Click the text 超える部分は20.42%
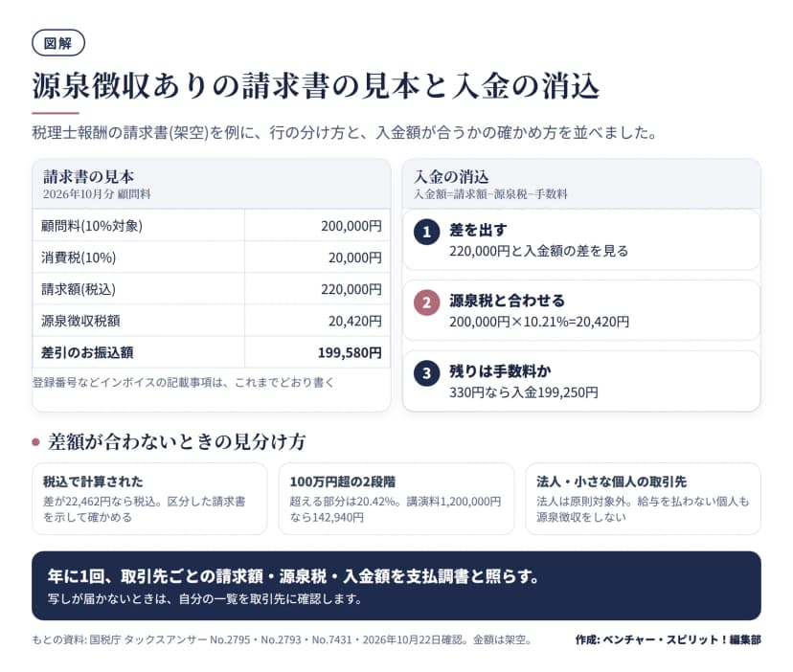Image resolution: width=793 pixels, height=672 pixels. point(395,509)
